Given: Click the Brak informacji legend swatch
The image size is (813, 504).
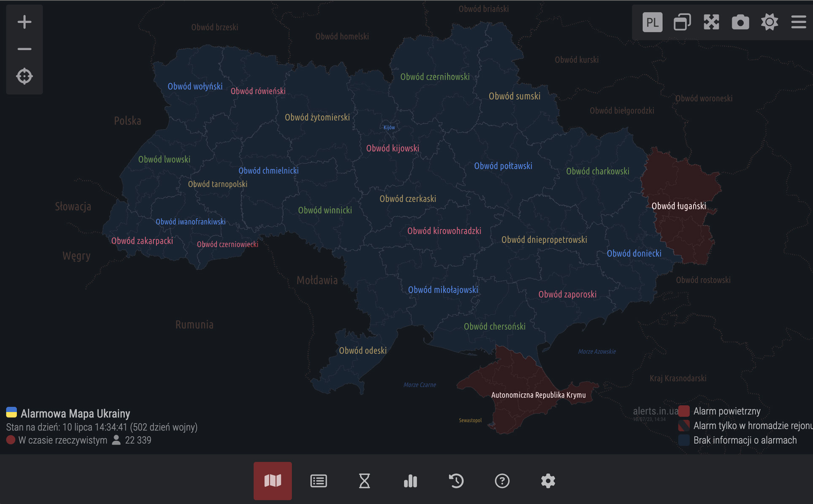Looking at the screenshot, I should click(x=684, y=440).
